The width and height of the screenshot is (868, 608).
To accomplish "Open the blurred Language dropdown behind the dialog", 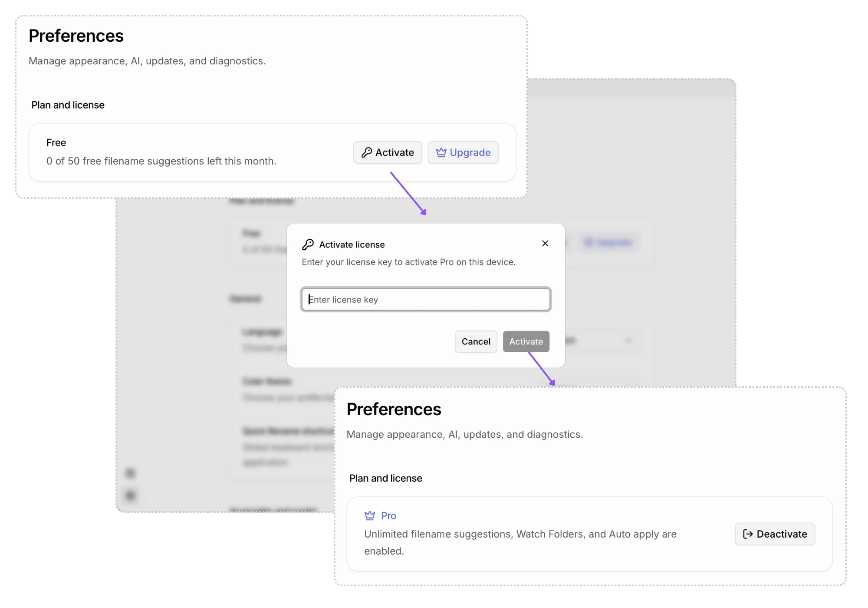I will [602, 340].
